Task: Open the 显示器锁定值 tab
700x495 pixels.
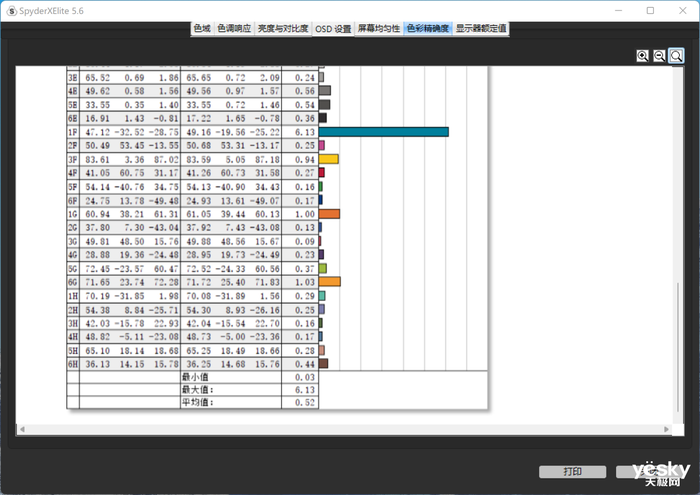Action: pos(481,29)
